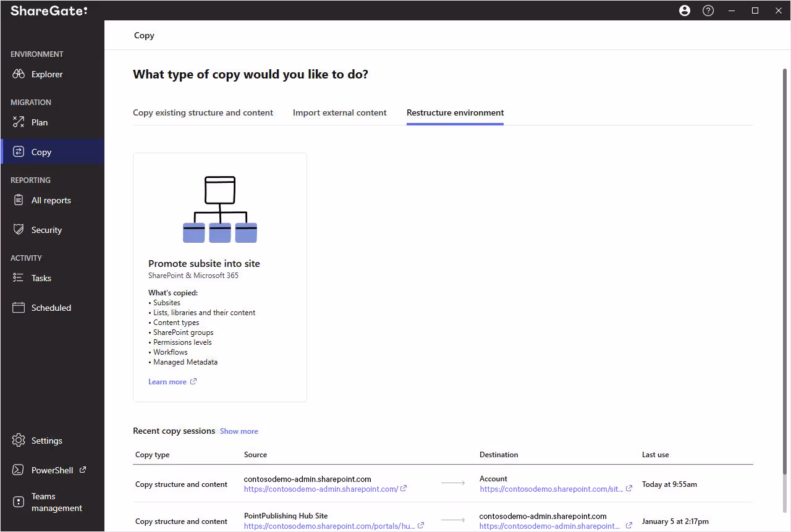The width and height of the screenshot is (791, 532).
Task: Open the Tasks list icon
Action: click(x=19, y=278)
